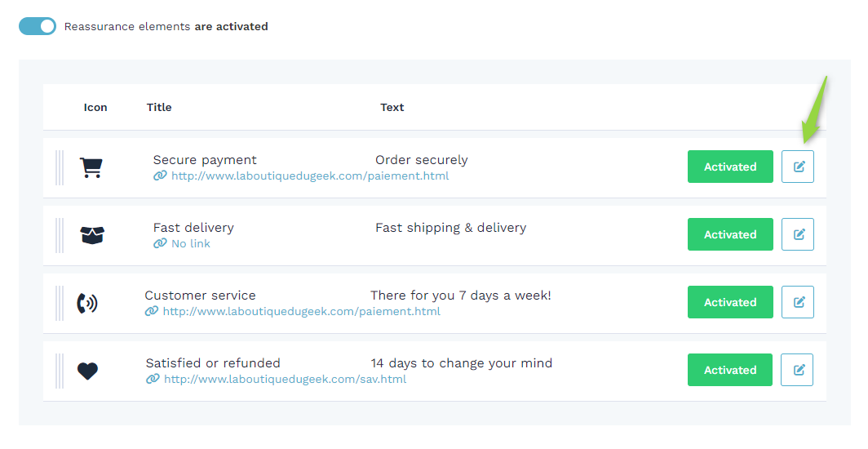Click the Customer service row grip handle
The width and height of the screenshot is (868, 449).
pyautogui.click(x=60, y=304)
